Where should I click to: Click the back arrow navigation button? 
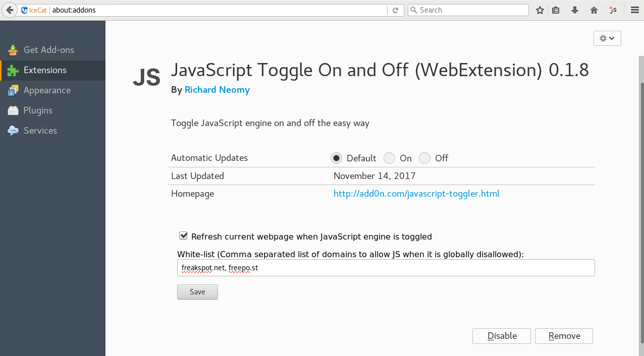pos(10,10)
